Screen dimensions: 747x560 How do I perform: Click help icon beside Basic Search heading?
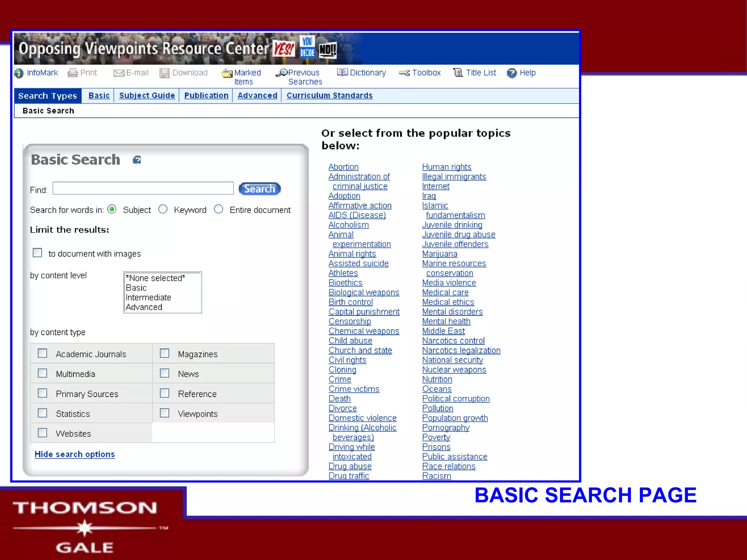click(x=137, y=160)
